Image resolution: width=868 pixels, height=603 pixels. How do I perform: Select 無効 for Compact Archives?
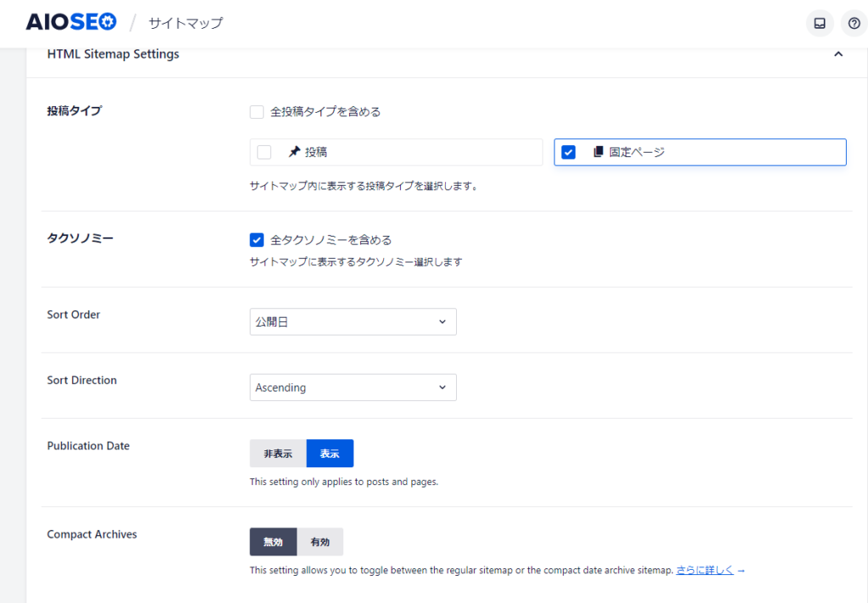[273, 542]
